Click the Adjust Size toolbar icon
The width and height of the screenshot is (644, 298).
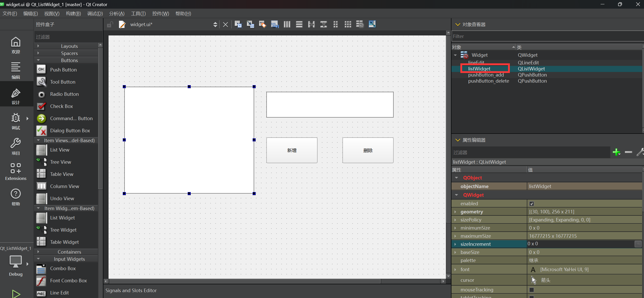[372, 24]
